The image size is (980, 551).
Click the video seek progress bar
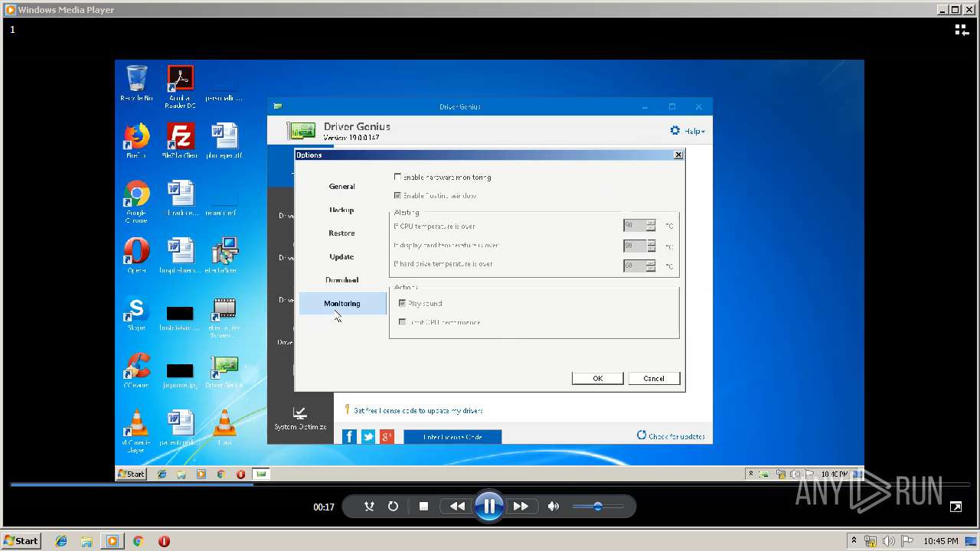point(490,484)
